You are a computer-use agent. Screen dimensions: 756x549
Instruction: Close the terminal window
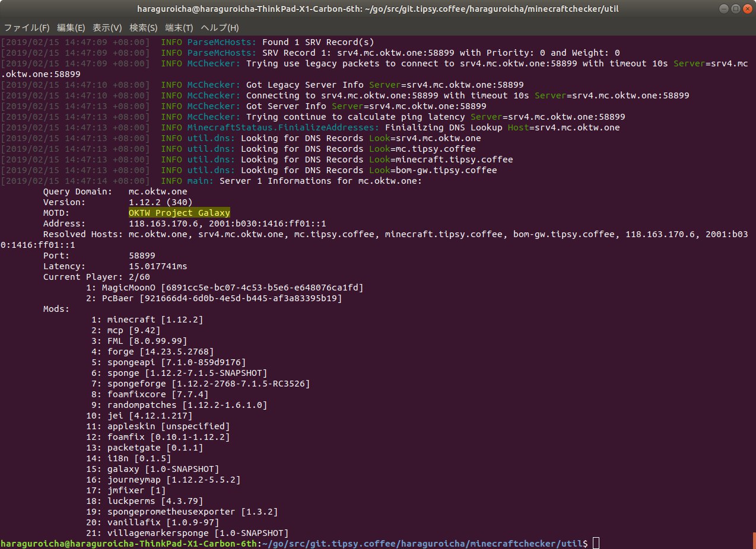[747, 8]
